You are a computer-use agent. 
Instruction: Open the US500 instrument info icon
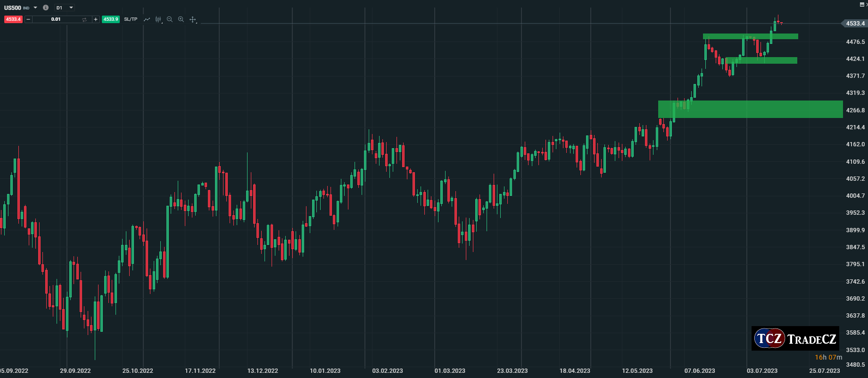(46, 8)
